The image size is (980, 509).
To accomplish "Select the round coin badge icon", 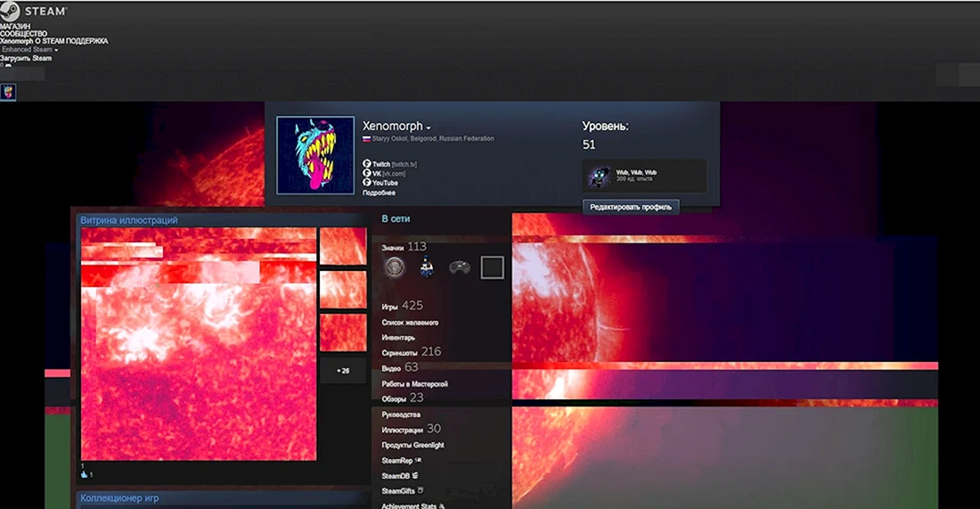I will pos(395,267).
